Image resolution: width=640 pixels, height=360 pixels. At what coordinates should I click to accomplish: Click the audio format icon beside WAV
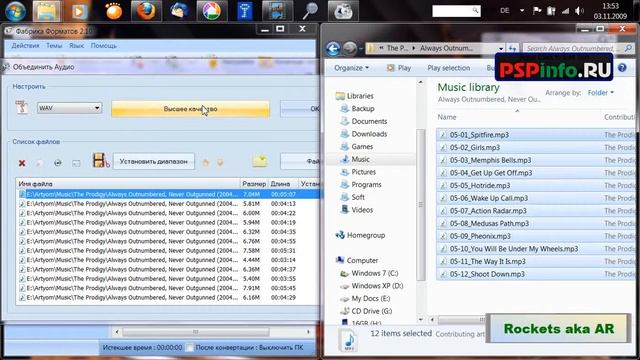click(22, 108)
